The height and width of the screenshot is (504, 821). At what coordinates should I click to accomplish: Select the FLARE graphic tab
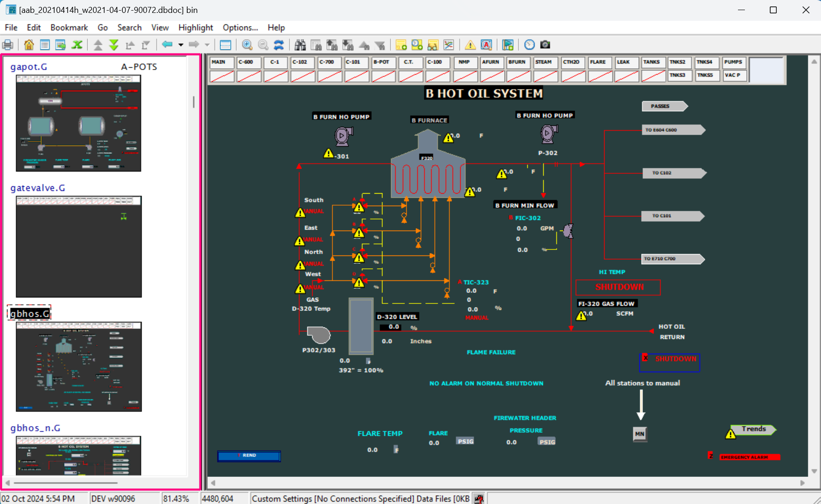coord(600,62)
